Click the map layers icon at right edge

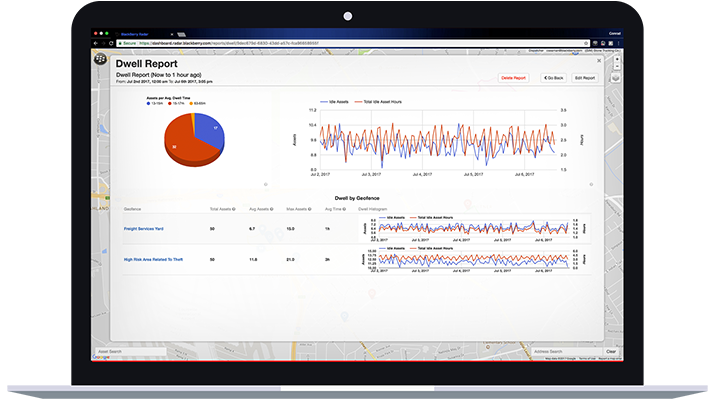pos(616,77)
